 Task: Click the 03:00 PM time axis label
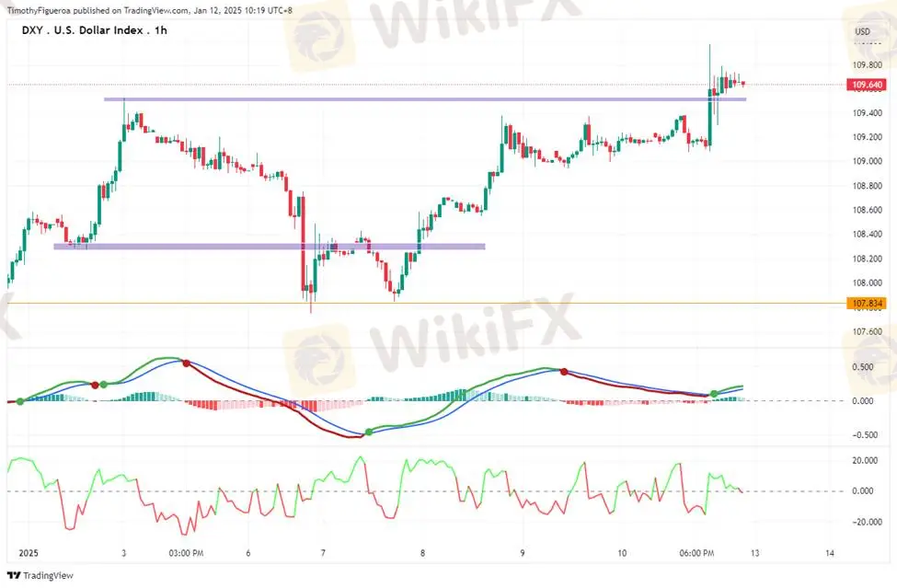[186, 553]
